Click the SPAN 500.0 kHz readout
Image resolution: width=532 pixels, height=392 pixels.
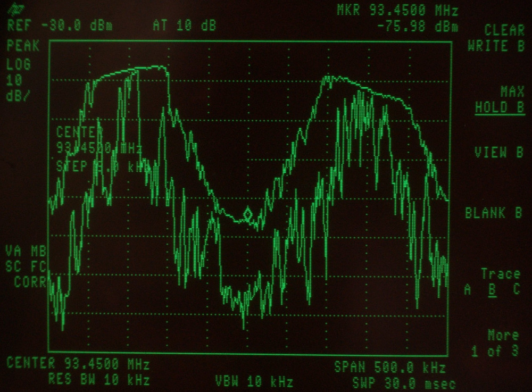389,367
